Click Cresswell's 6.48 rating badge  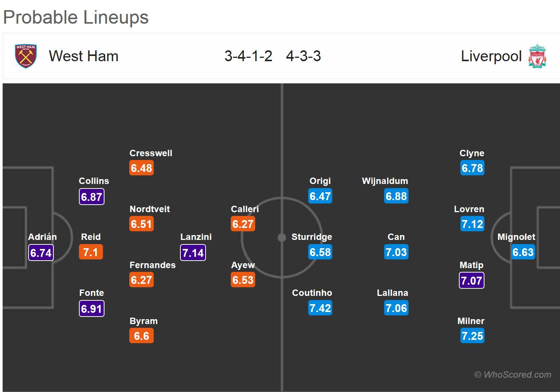[141, 168]
